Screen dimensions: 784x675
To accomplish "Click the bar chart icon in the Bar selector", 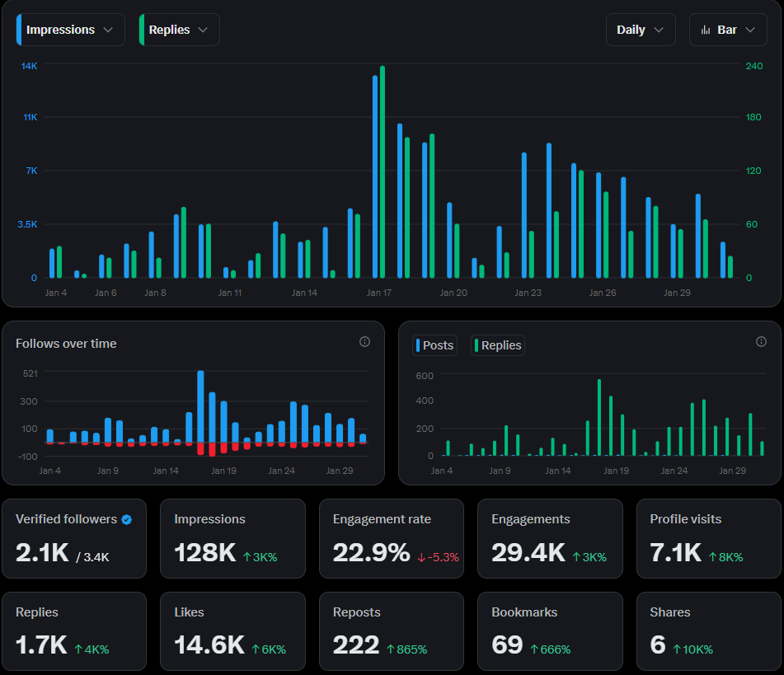I will coord(707,29).
